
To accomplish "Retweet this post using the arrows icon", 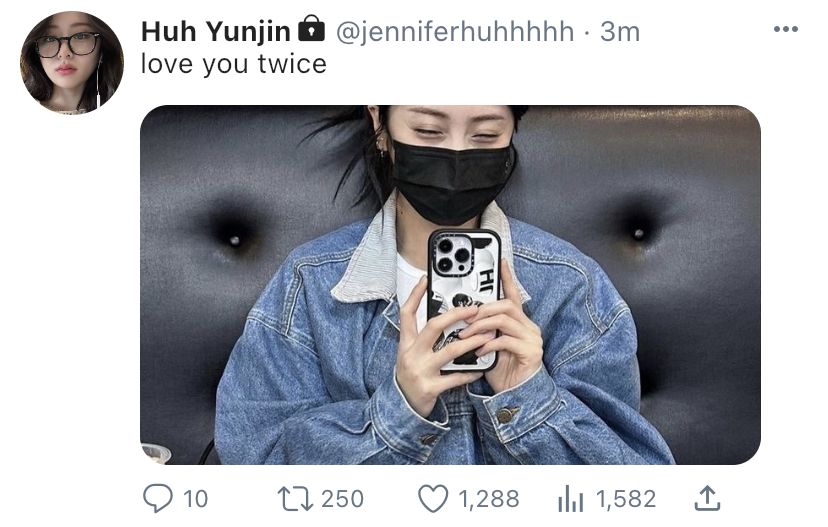I will pyautogui.click(x=295, y=499).
